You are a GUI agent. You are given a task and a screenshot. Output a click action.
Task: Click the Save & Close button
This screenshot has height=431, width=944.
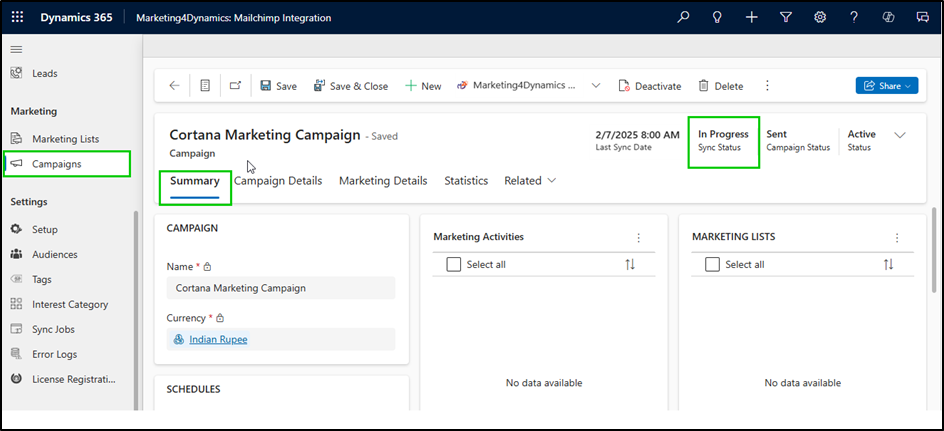coord(350,86)
